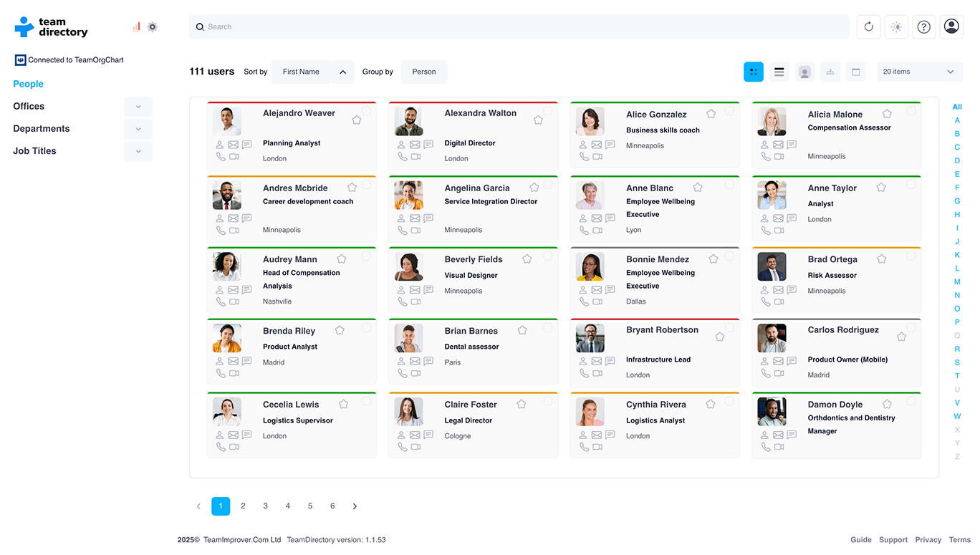Switch to the list view icon
Image resolution: width=980 pixels, height=555 pixels.
coord(779,72)
